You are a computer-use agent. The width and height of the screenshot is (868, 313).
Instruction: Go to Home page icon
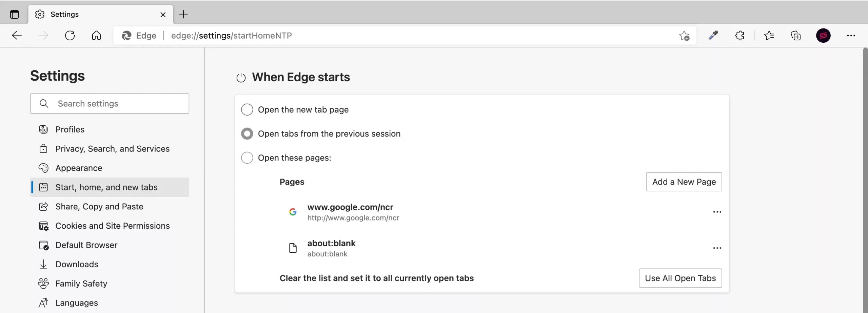[x=96, y=36]
